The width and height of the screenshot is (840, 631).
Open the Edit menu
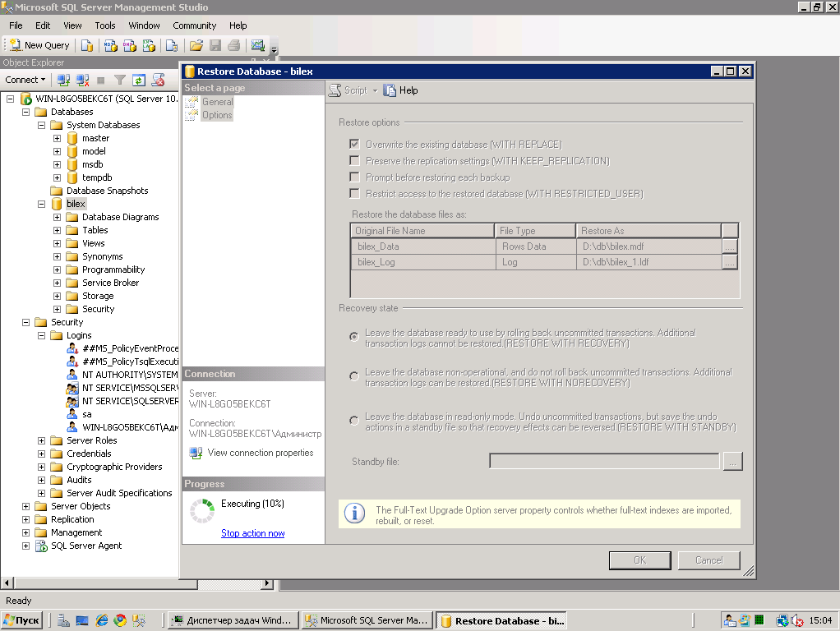[43, 25]
